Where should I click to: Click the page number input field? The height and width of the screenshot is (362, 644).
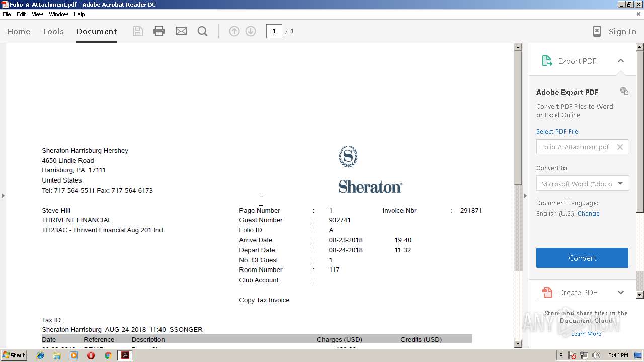pyautogui.click(x=274, y=31)
